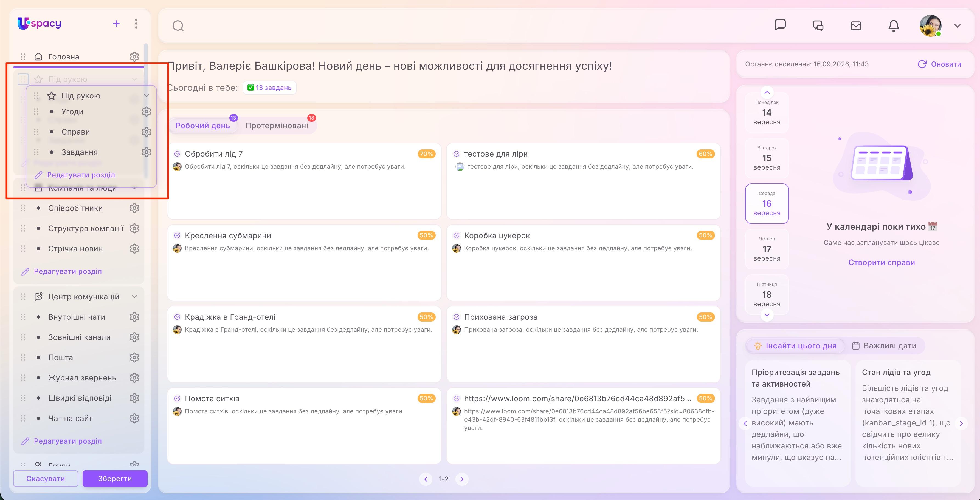Image resolution: width=980 pixels, height=500 pixels.
Task: Click the Оновити refresh link
Action: (x=939, y=64)
